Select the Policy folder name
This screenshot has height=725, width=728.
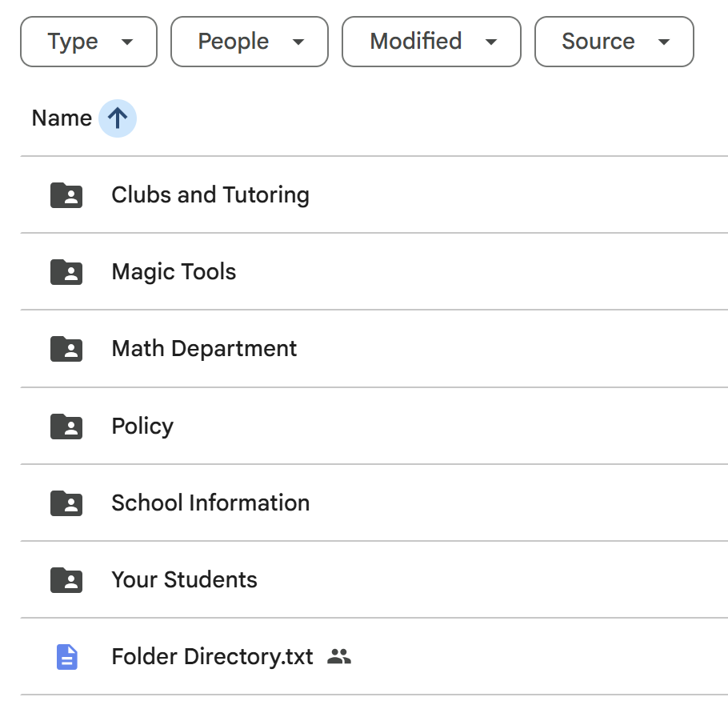point(142,427)
